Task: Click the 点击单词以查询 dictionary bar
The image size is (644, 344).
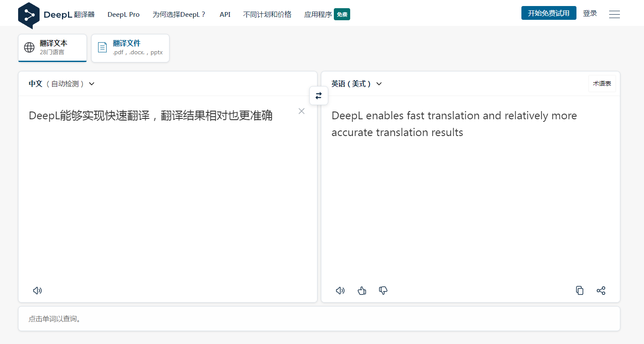Action: click(x=319, y=319)
